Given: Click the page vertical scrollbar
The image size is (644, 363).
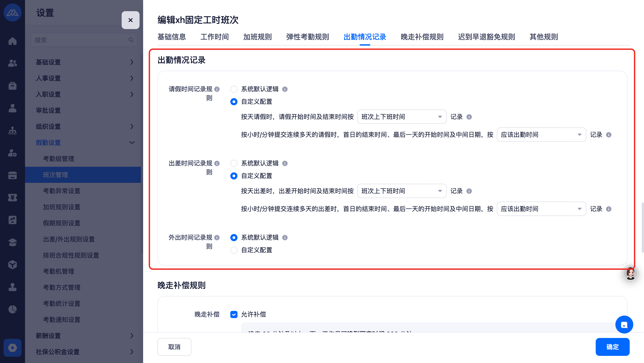Looking at the screenshot, I should point(642,227).
